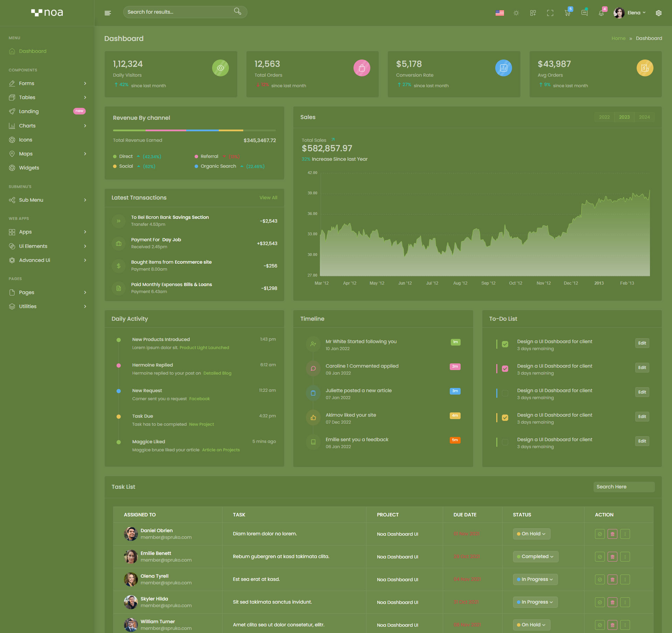Viewport: 672px width, 633px height.
Task: Toggle fullscreen mode icon
Action: point(550,13)
